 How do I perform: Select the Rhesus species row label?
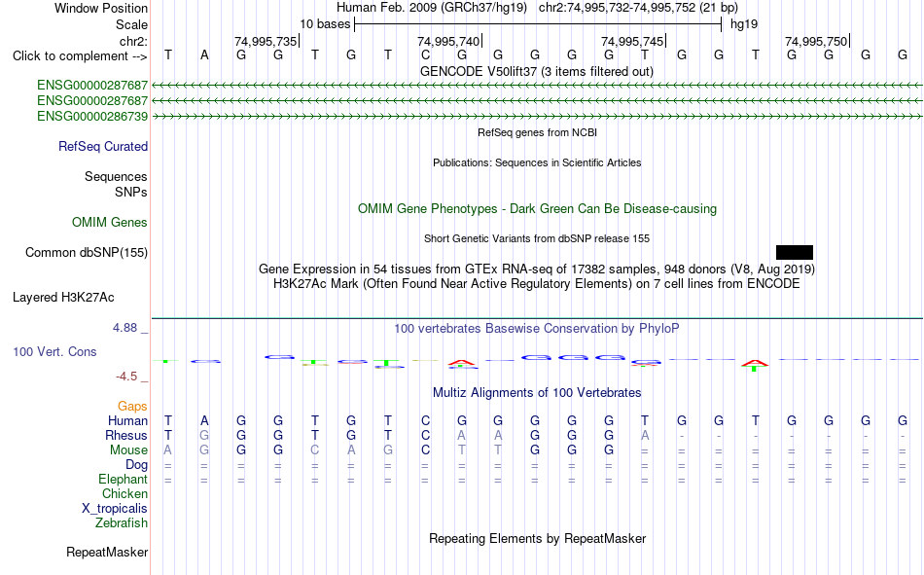126,435
